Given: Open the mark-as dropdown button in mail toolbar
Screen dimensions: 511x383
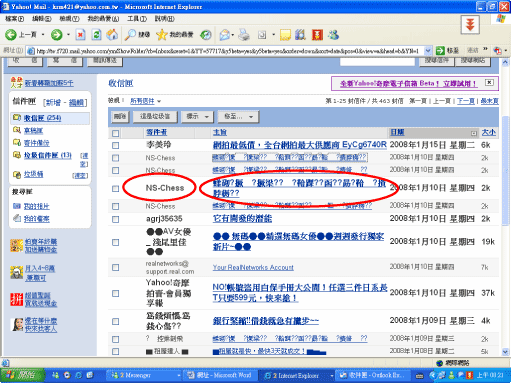Looking at the screenshot, I should click(198, 117).
